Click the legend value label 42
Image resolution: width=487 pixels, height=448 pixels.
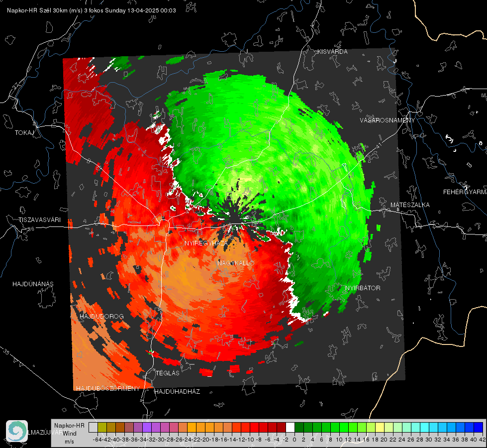(x=482, y=440)
